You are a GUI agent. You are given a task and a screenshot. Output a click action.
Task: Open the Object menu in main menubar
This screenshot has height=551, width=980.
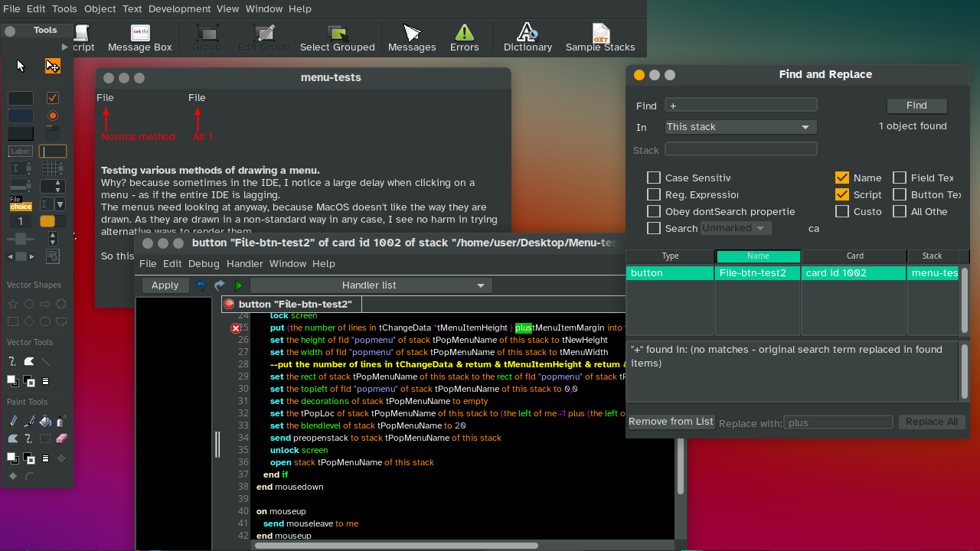tap(100, 9)
